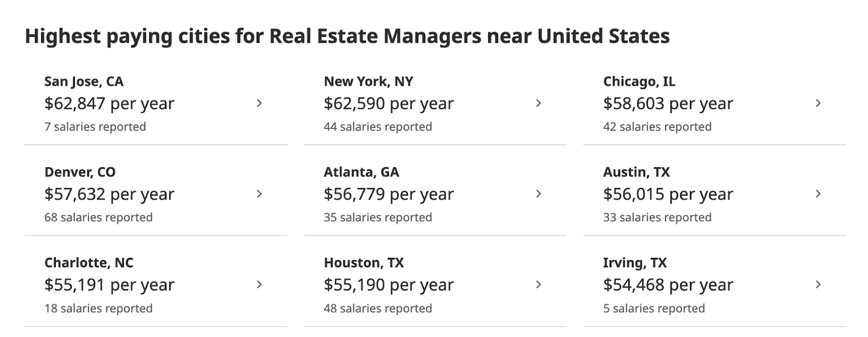Select the Chicago, IL city heading
The height and width of the screenshot is (337, 868).
click(639, 81)
